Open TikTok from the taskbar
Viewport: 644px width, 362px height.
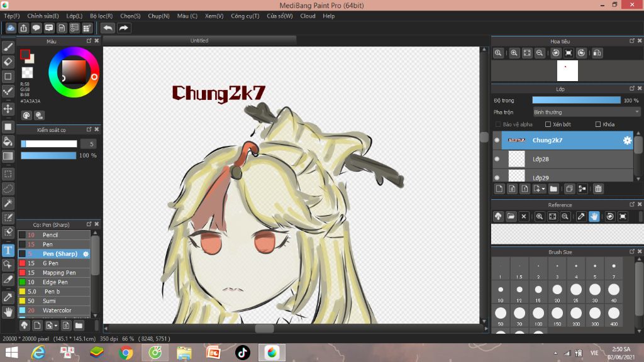pos(242,353)
